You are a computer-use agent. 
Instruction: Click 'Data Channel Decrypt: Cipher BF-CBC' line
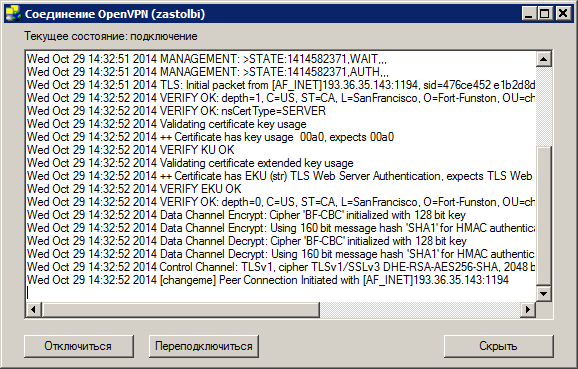tap(247, 241)
